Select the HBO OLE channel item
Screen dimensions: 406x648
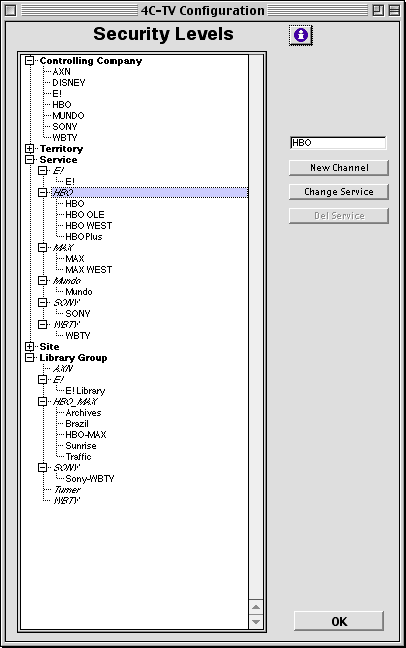pos(85,214)
